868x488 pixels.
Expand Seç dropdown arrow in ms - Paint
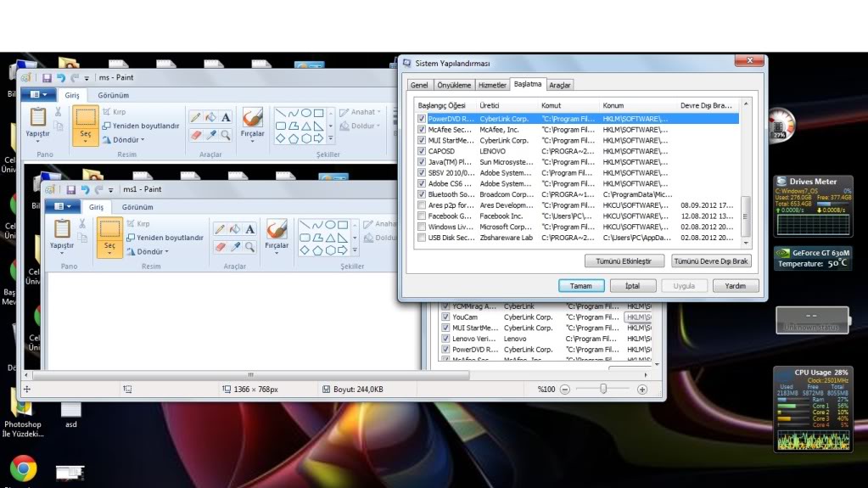pyautogui.click(x=85, y=141)
